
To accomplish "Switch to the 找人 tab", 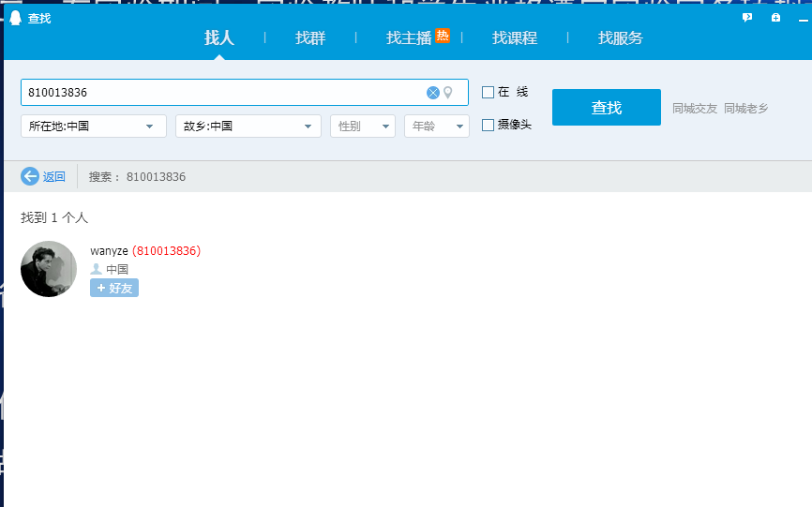I will click(219, 37).
